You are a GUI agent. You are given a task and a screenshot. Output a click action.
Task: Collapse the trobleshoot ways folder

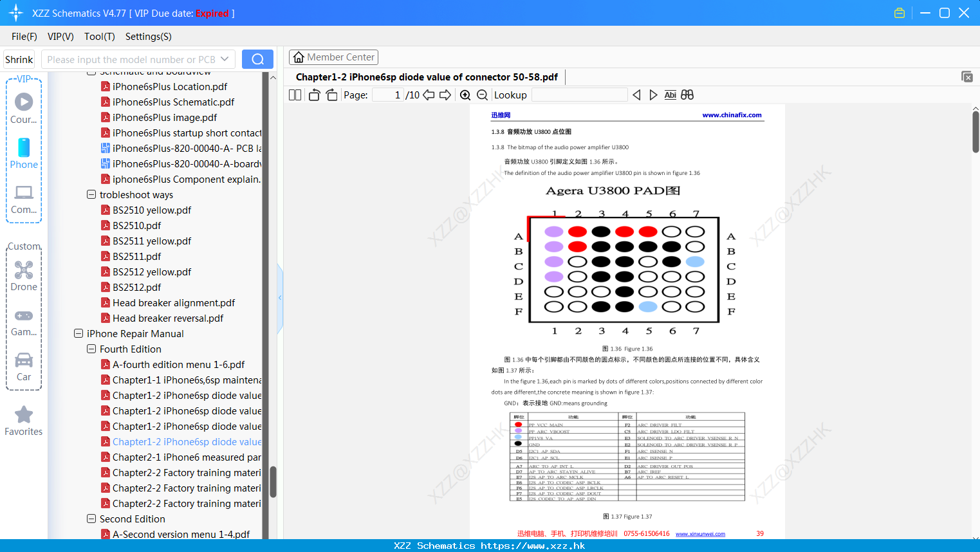[91, 194]
